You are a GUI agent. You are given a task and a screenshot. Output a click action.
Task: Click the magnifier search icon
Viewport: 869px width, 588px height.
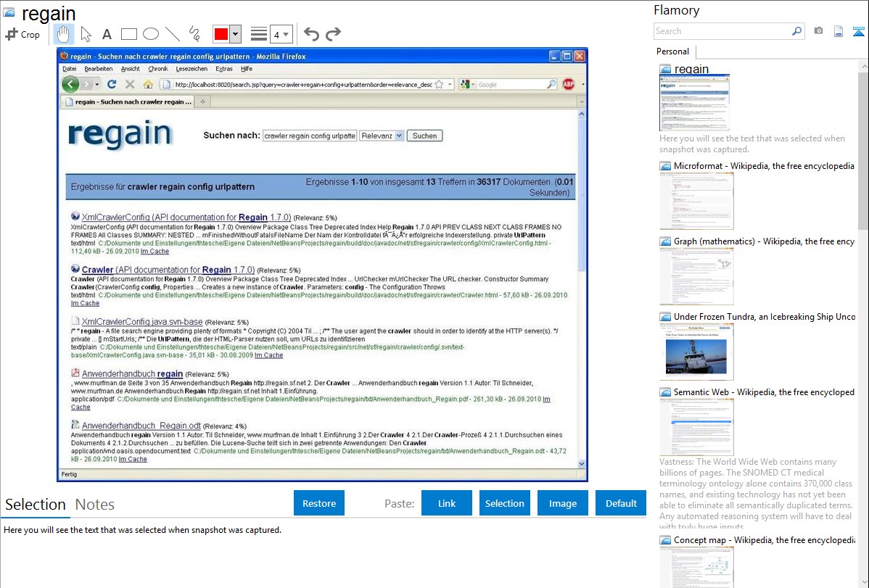coord(797,31)
